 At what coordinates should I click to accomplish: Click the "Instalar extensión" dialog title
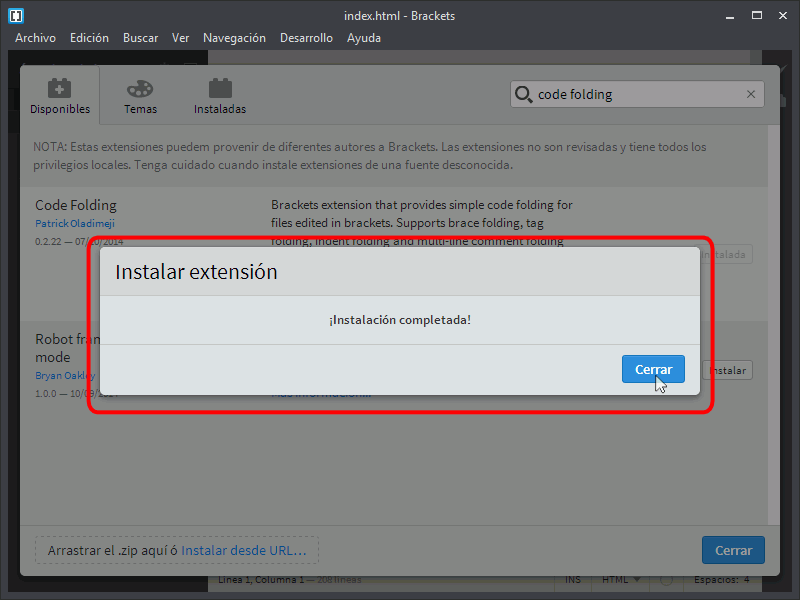pyautogui.click(x=196, y=271)
